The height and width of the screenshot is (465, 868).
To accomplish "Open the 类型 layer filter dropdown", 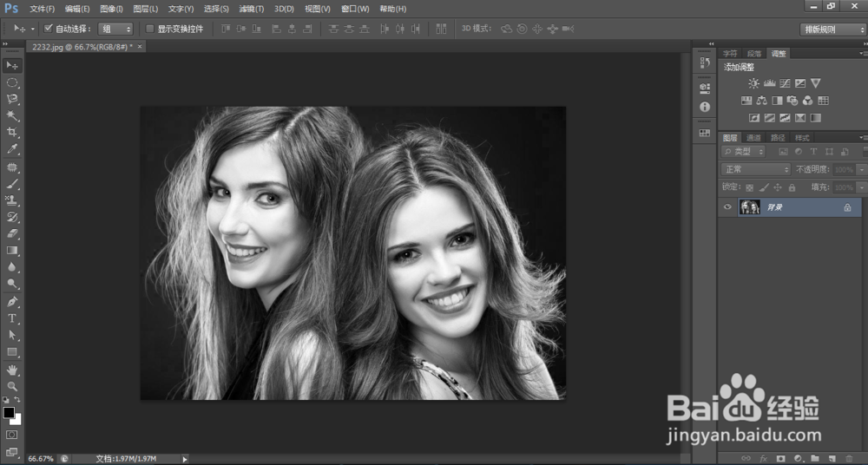I will click(744, 152).
